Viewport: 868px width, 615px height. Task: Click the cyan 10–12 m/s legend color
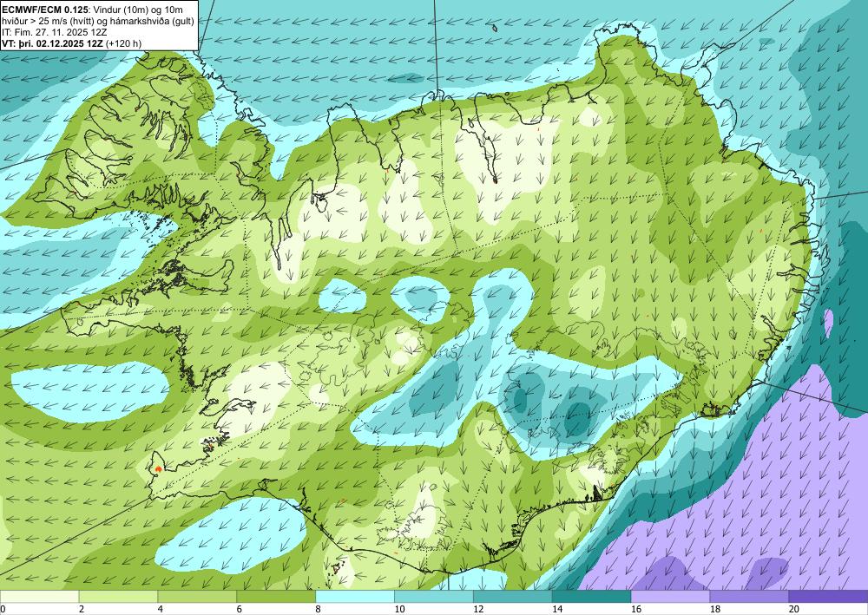(433, 597)
